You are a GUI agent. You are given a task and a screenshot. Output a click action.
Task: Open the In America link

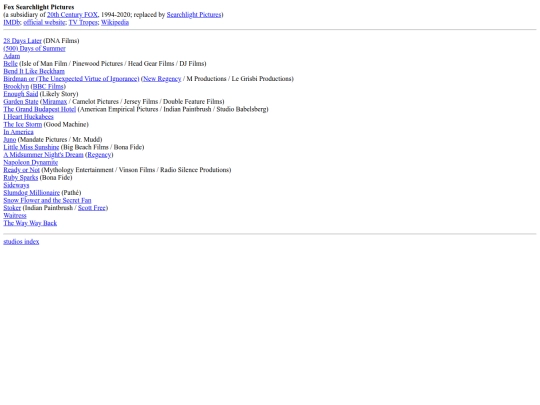(19, 132)
